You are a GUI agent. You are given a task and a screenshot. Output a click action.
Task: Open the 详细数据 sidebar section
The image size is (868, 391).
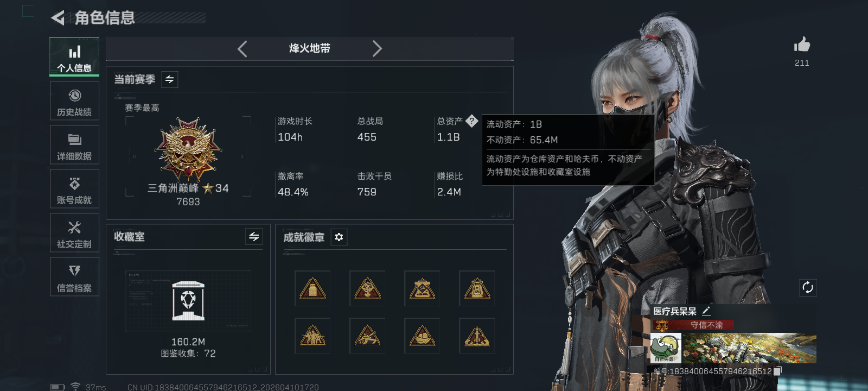click(74, 146)
